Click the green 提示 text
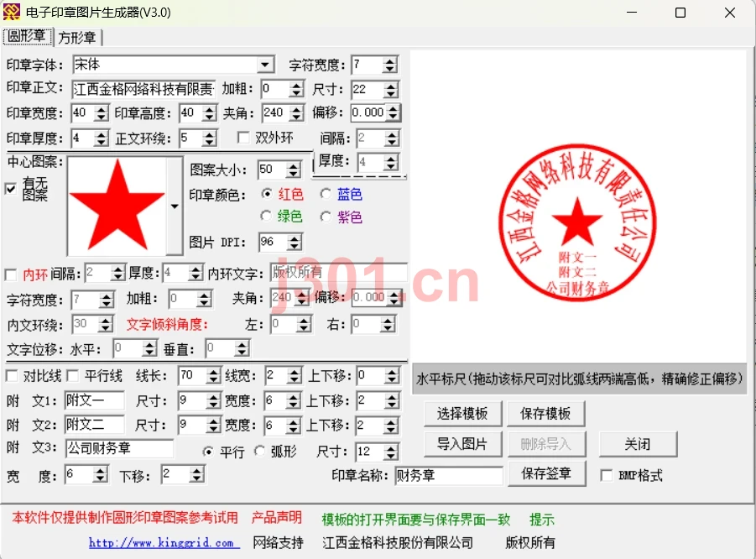Screen dimensions: 756x559 click(x=542, y=520)
